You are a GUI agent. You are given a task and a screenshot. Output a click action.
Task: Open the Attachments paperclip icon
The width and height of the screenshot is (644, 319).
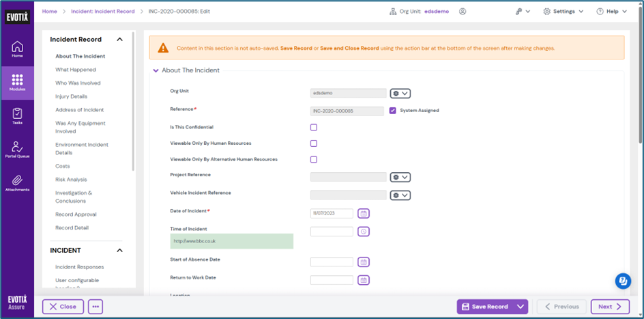tap(17, 182)
